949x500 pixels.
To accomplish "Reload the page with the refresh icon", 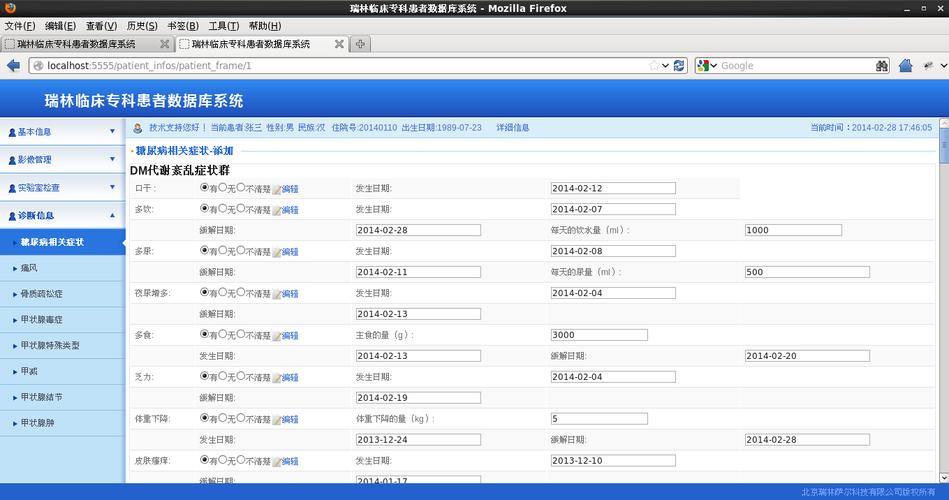I will 679,65.
